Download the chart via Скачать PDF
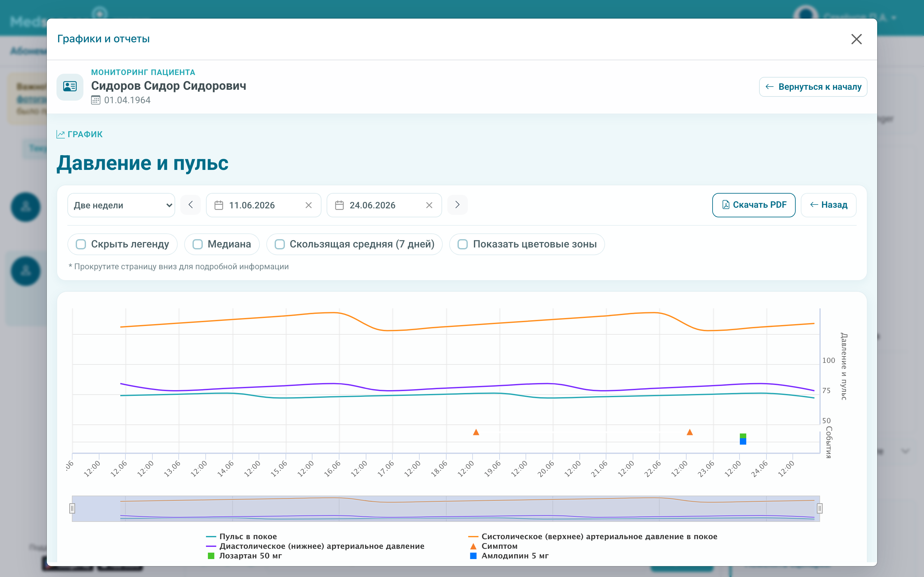 [x=754, y=205]
